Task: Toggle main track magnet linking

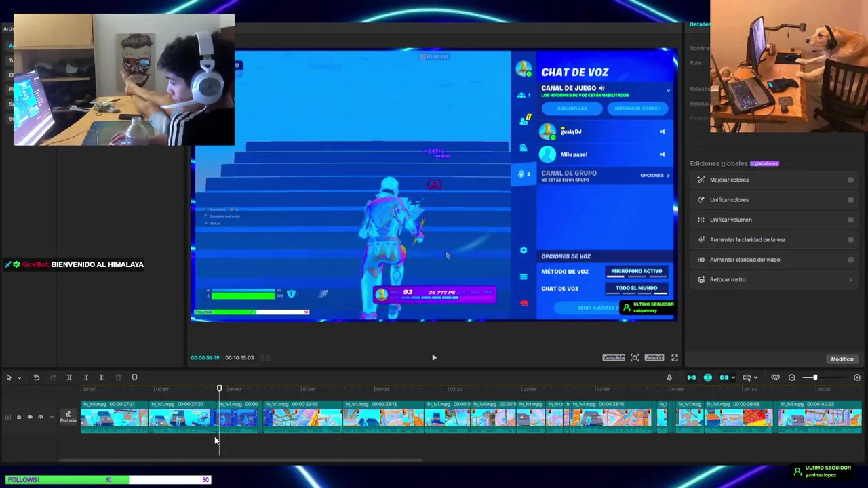Action: (x=692, y=378)
